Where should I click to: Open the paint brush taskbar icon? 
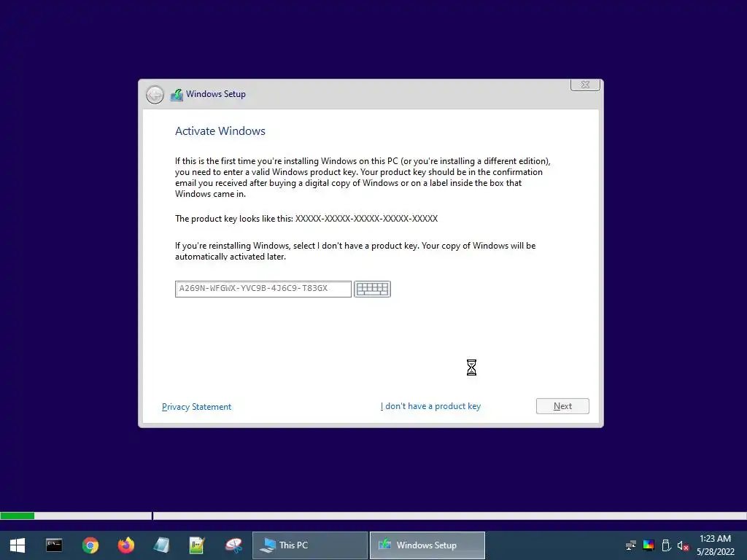[233, 545]
